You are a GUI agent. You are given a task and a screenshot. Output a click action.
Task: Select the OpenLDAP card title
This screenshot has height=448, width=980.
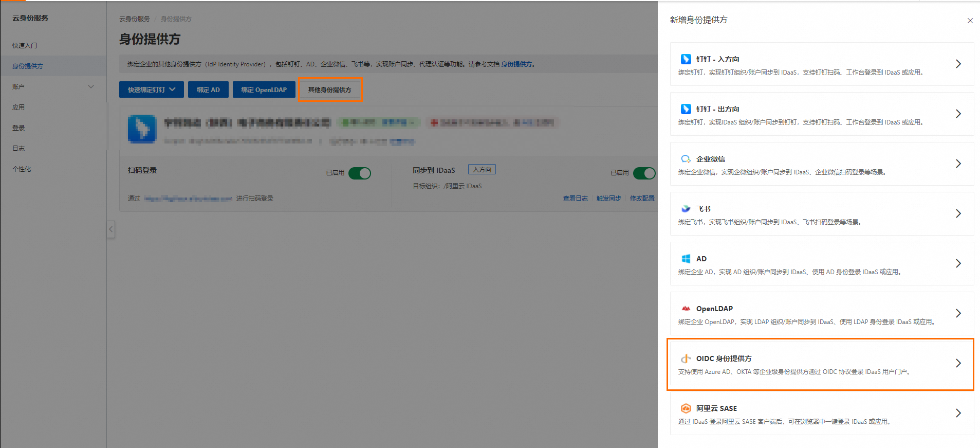[x=714, y=309]
